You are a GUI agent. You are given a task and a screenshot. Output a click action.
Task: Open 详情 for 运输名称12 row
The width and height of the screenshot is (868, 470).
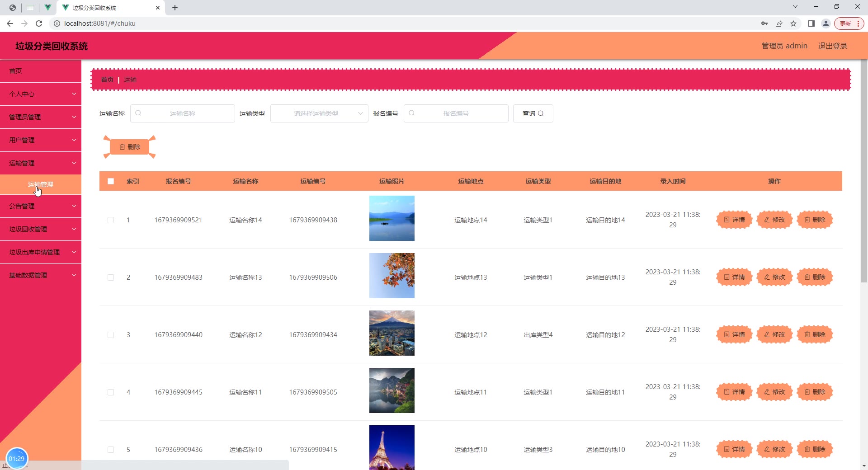tap(734, 334)
